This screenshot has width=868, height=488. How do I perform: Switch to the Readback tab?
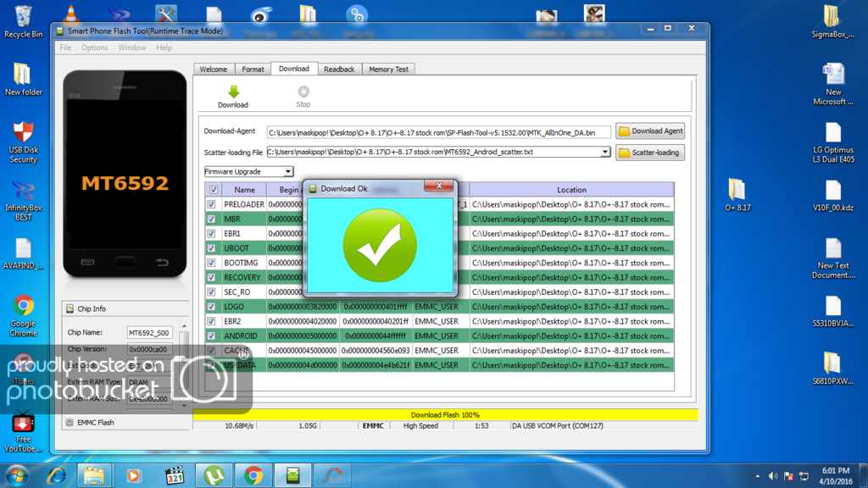tap(339, 69)
